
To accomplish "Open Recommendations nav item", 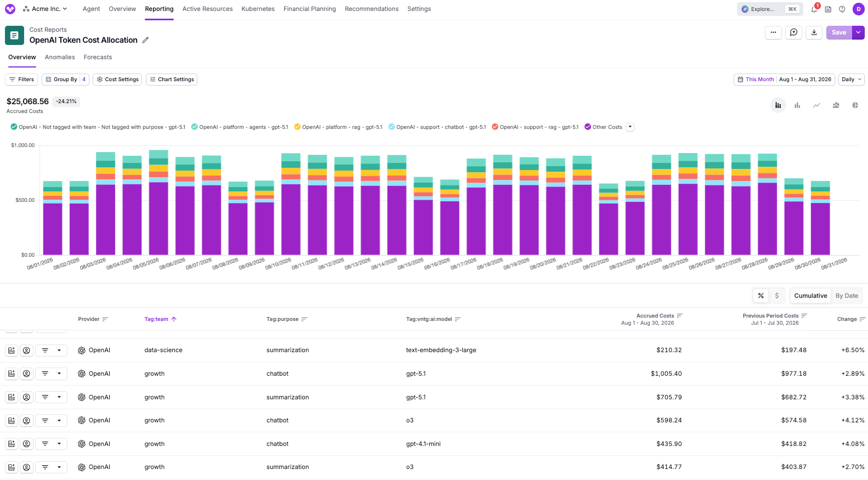I will 372,9.
